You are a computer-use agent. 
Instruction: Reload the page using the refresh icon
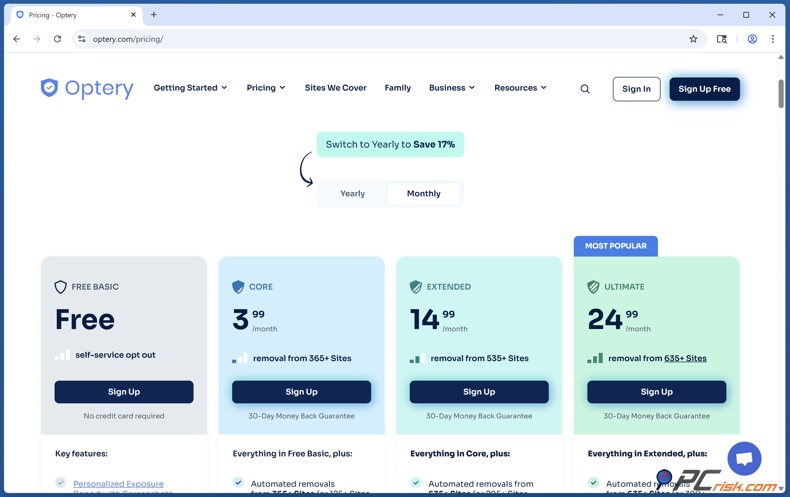(57, 39)
